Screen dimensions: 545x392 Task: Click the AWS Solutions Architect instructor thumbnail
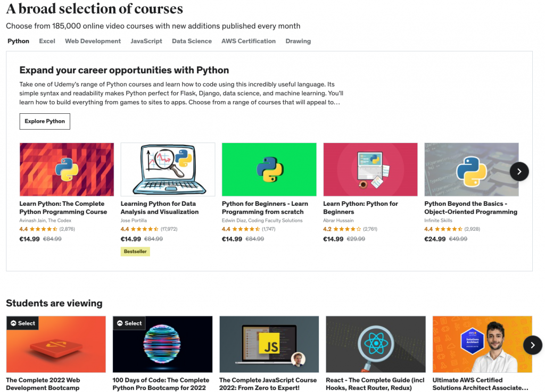pos(482,344)
